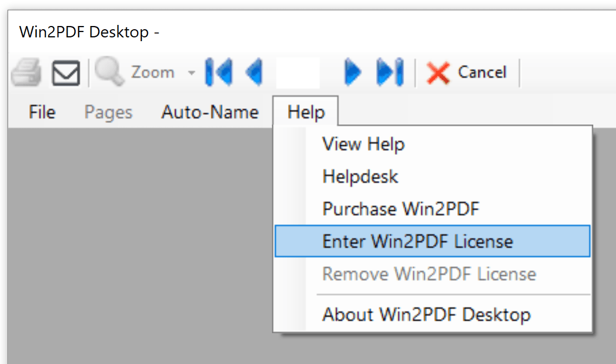Select Purchase Win2PDF
616x364 pixels.
click(432, 209)
